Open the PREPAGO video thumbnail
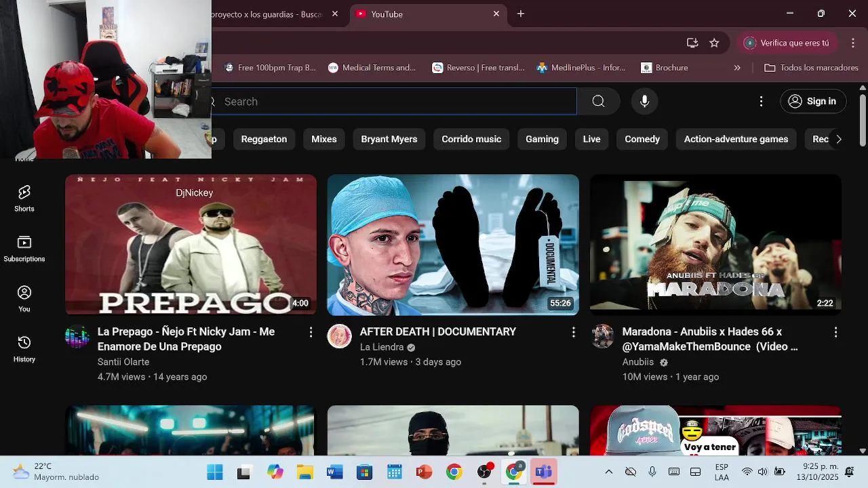The image size is (868, 488). (x=191, y=245)
